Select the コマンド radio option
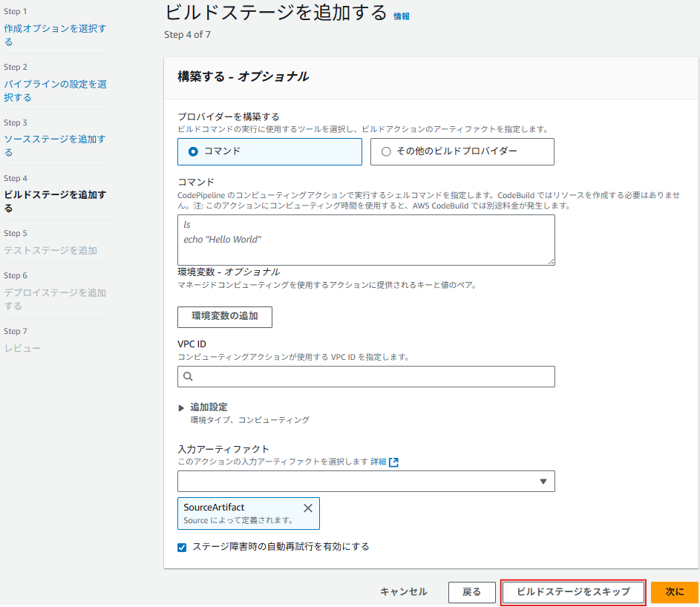The image size is (700, 607). pos(193,151)
